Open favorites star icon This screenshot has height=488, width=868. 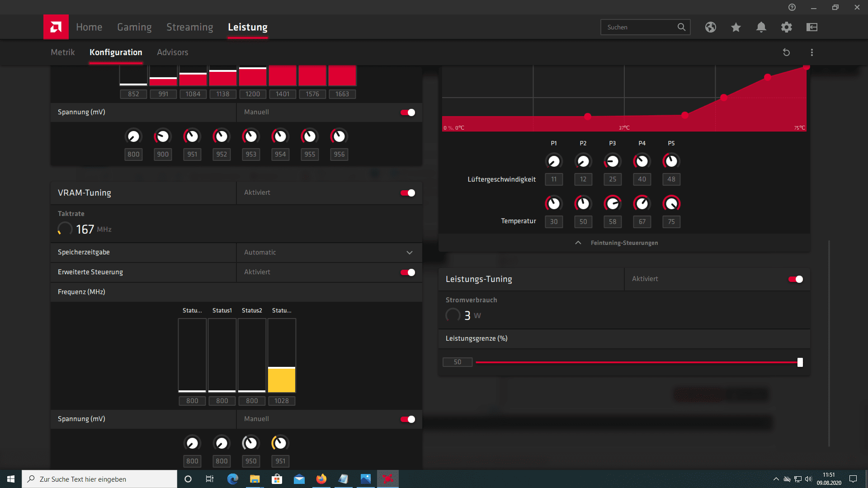click(x=736, y=27)
